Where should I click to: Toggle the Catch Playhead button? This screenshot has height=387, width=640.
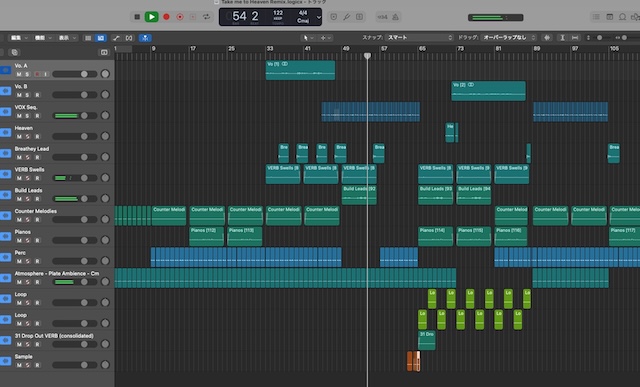(x=145, y=38)
